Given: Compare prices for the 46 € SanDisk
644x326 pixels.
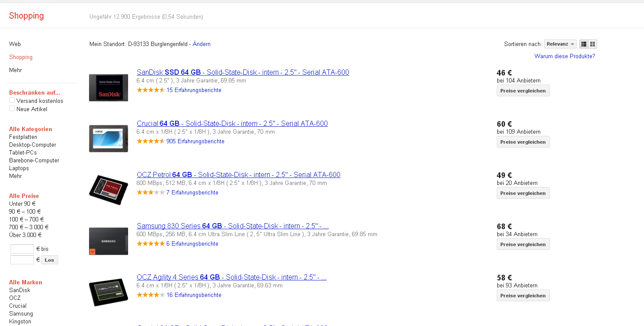Looking at the screenshot, I should click(x=523, y=90).
